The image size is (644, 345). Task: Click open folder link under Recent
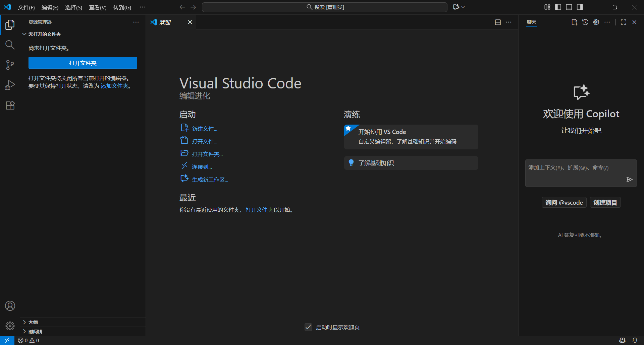(259, 210)
